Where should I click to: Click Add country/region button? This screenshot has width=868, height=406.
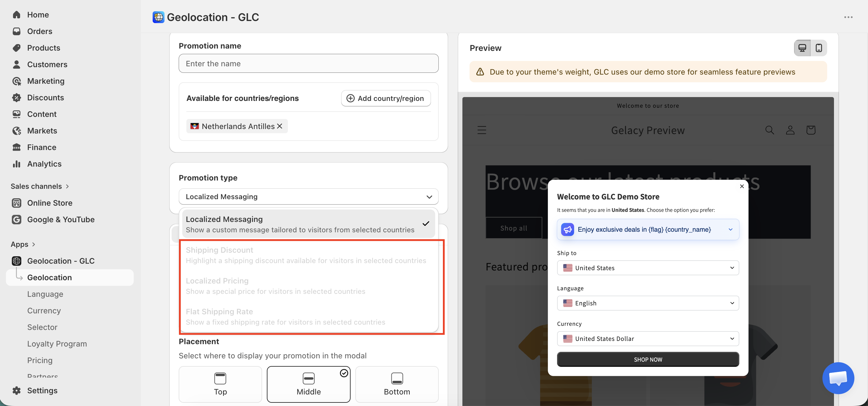point(386,98)
